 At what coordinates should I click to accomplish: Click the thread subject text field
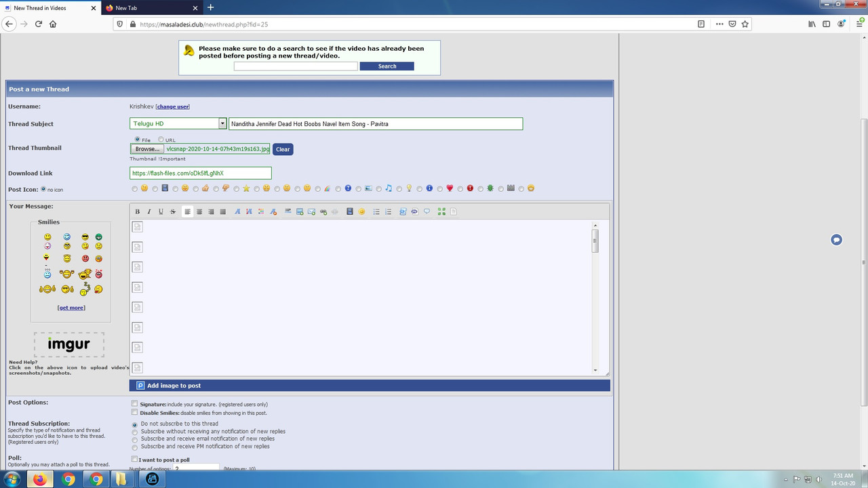376,123
